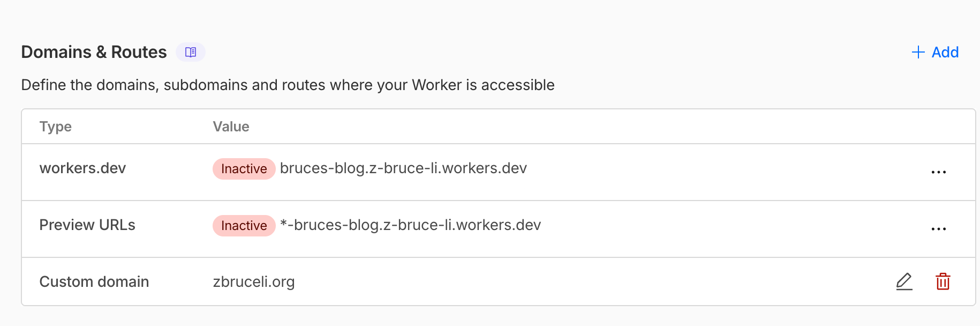This screenshot has height=326, width=980.
Task: Delete the zbruceli.org custom domain via trash icon
Action: pyautogui.click(x=943, y=281)
